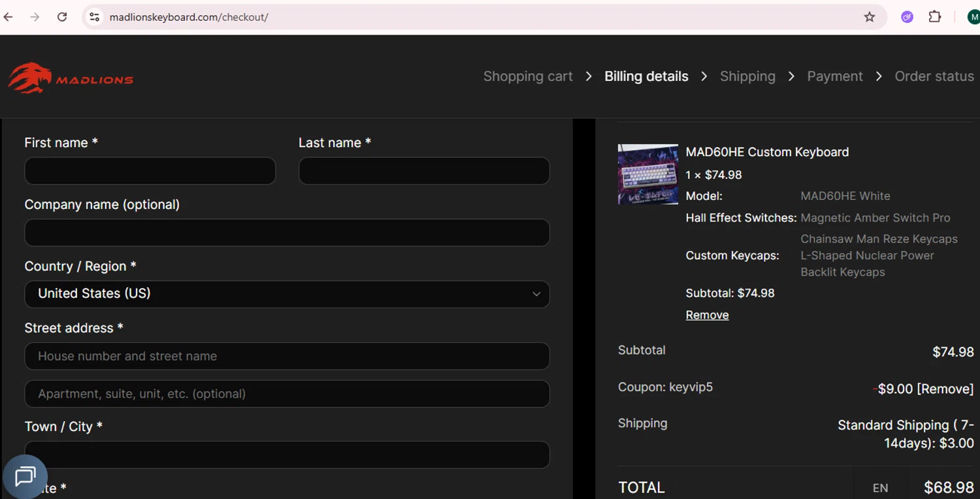Screen dimensions: 980x499
Task: Select the Order status step
Action: [934, 76]
